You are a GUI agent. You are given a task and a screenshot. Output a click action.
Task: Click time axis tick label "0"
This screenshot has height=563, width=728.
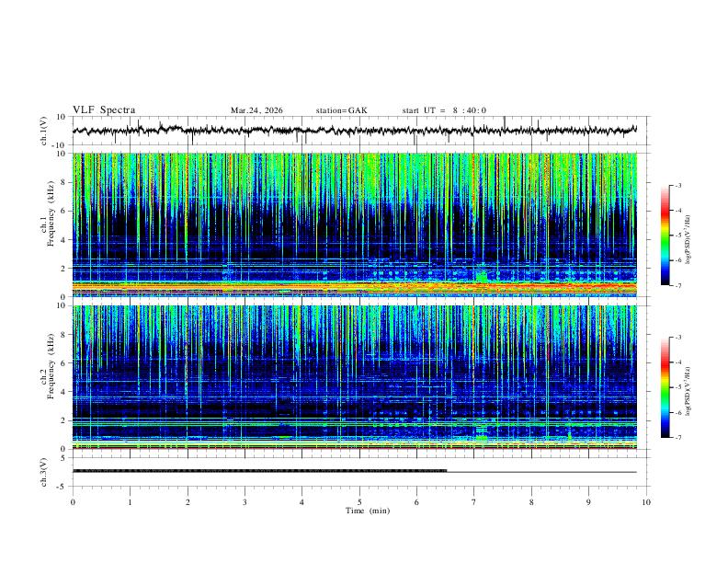click(73, 502)
